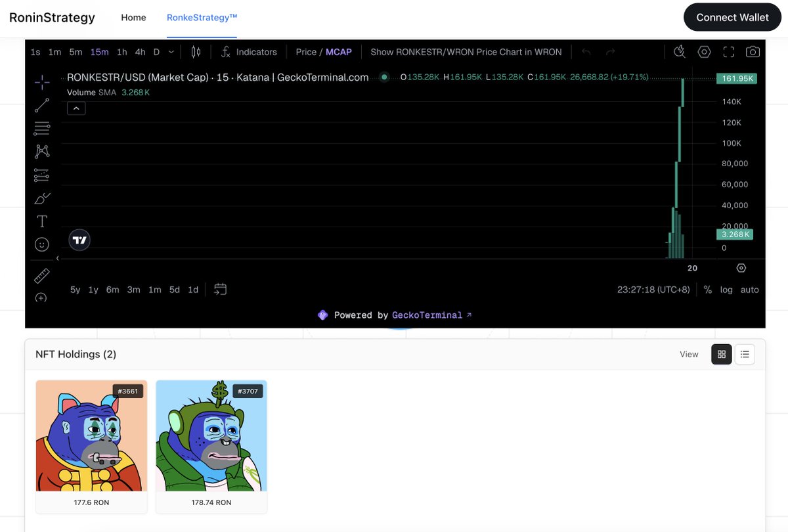Switch NFT Holdings to grid view
The image size is (788, 532).
[722, 354]
